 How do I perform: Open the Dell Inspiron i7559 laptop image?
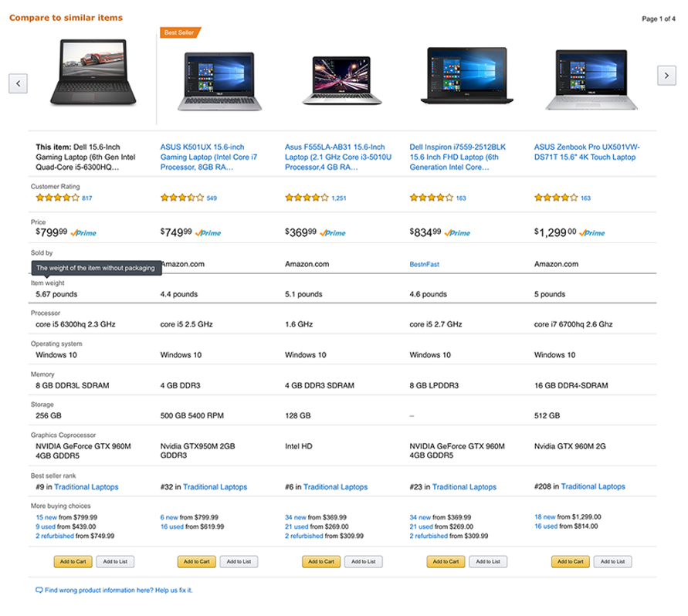467,76
